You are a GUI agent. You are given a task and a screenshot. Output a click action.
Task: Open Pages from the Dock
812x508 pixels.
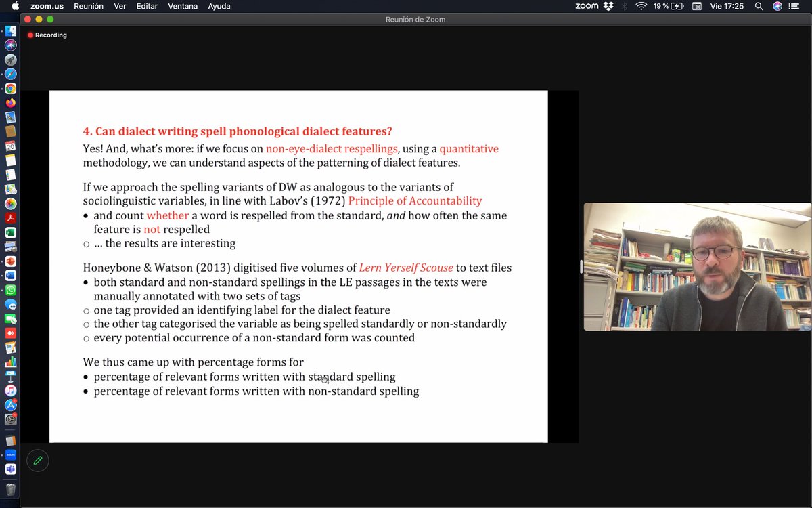pyautogui.click(x=10, y=347)
